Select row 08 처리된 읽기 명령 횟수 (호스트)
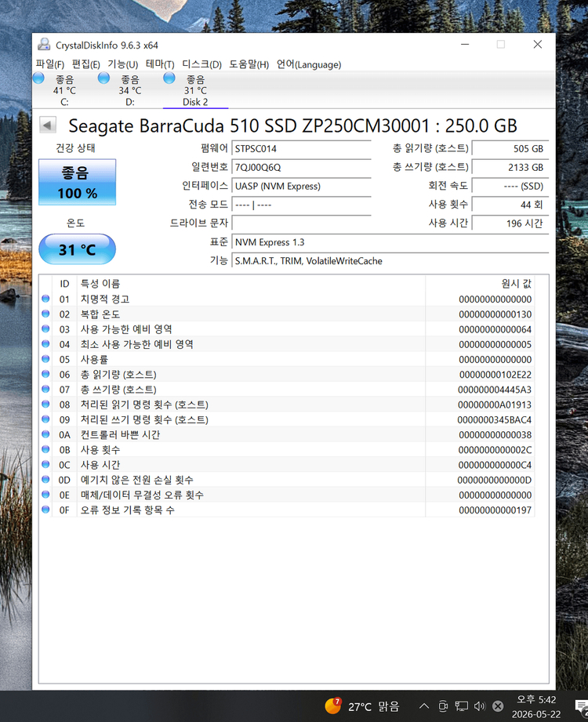Screen dimensions: 588x722 [287, 405]
